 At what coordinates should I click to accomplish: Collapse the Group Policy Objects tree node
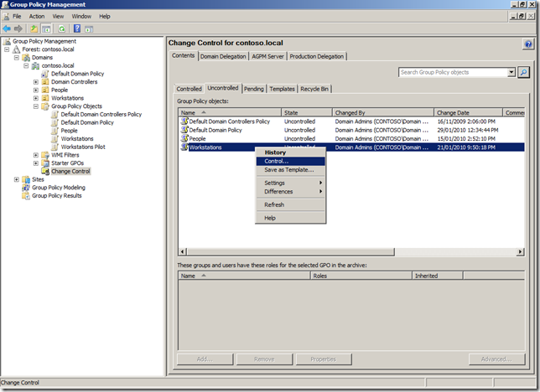pyautogui.click(x=36, y=106)
